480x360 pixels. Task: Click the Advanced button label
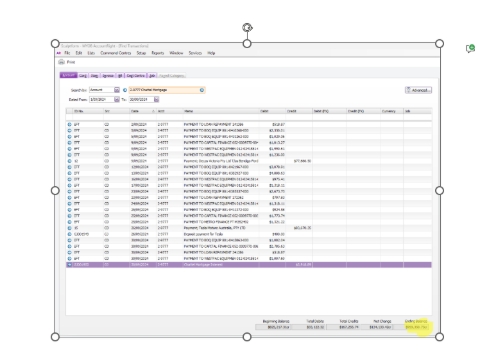click(x=421, y=90)
